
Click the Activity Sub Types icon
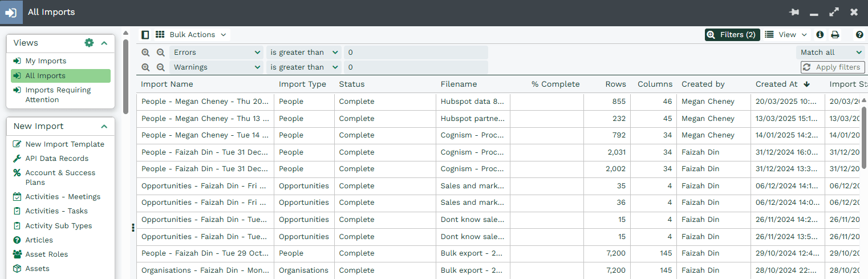point(17,226)
